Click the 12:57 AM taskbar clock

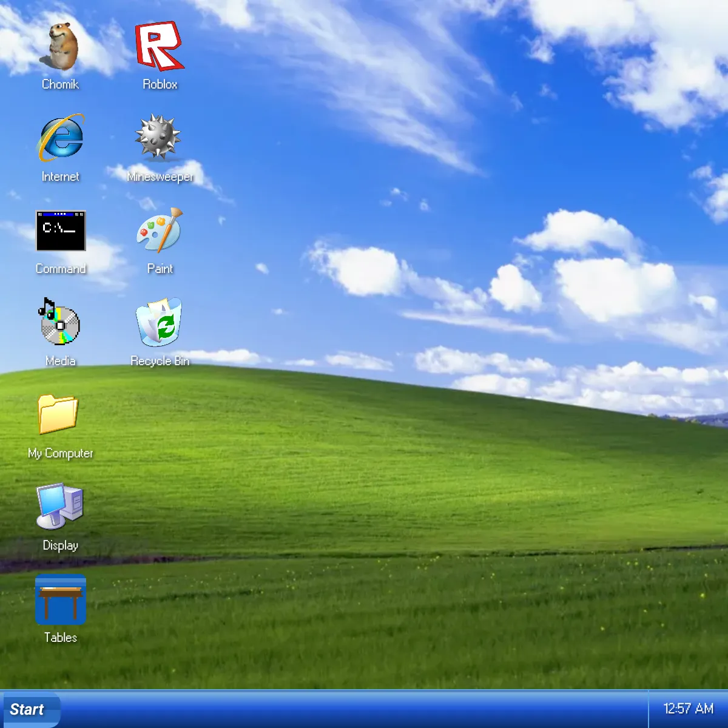pyautogui.click(x=688, y=709)
